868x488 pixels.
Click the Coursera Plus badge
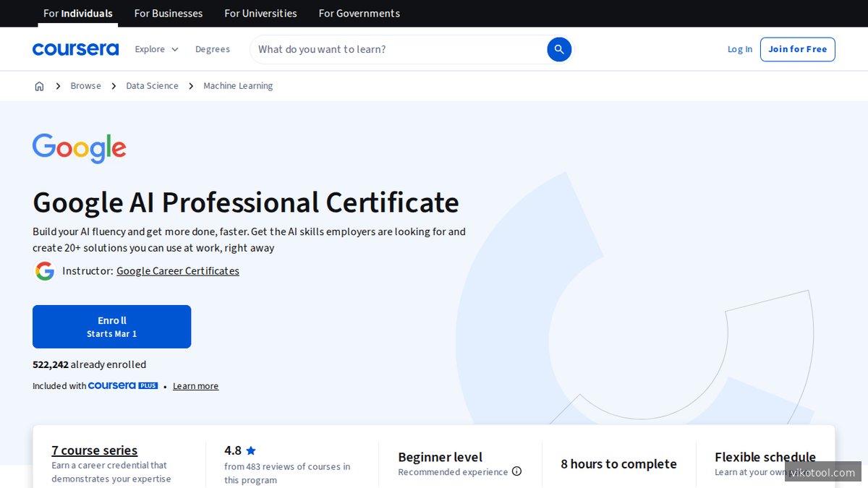pos(123,385)
